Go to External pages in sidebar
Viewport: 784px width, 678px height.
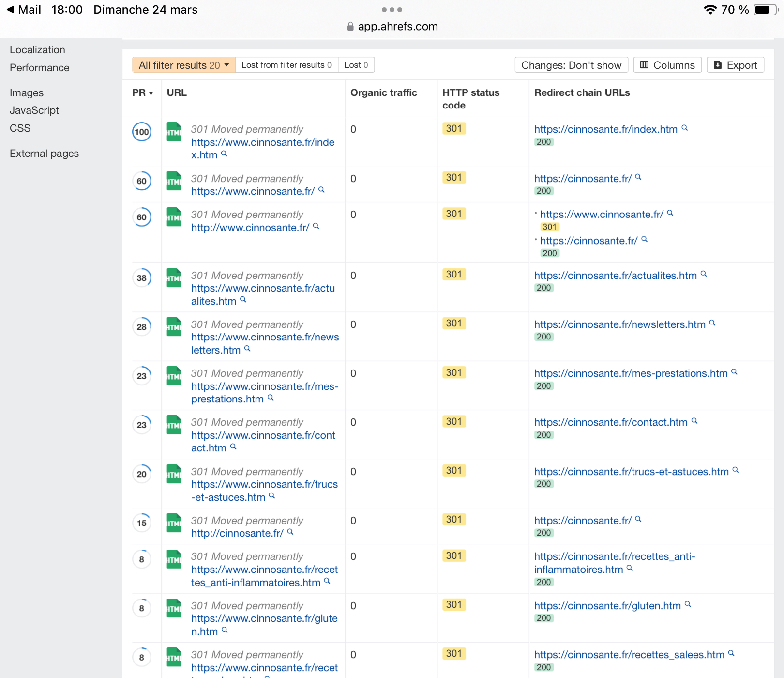44,154
